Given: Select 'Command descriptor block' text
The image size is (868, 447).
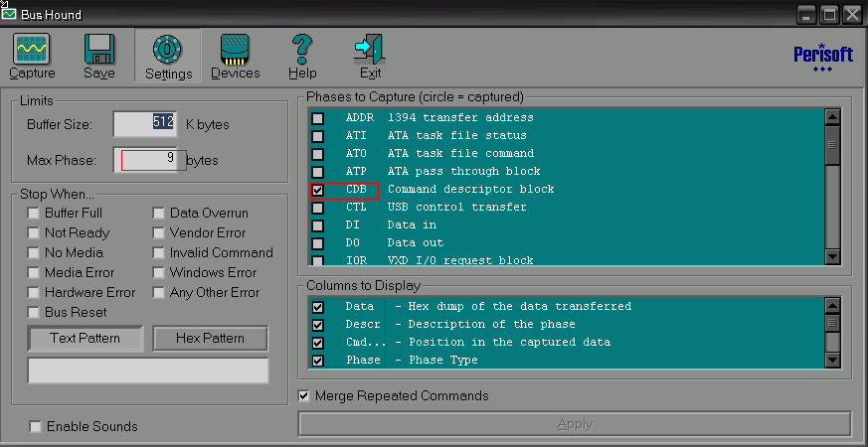Looking at the screenshot, I should point(470,189).
